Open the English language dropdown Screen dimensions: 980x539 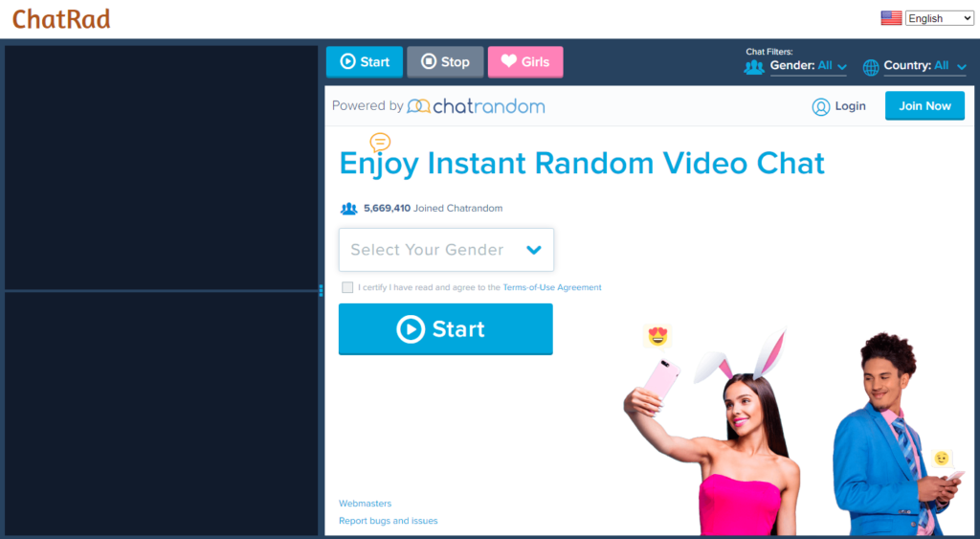click(x=940, y=18)
